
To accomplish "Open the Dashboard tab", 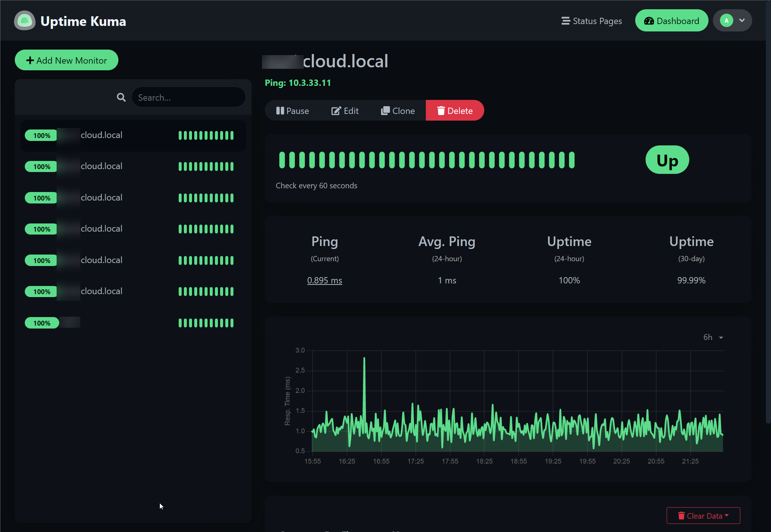I will 671,21.
